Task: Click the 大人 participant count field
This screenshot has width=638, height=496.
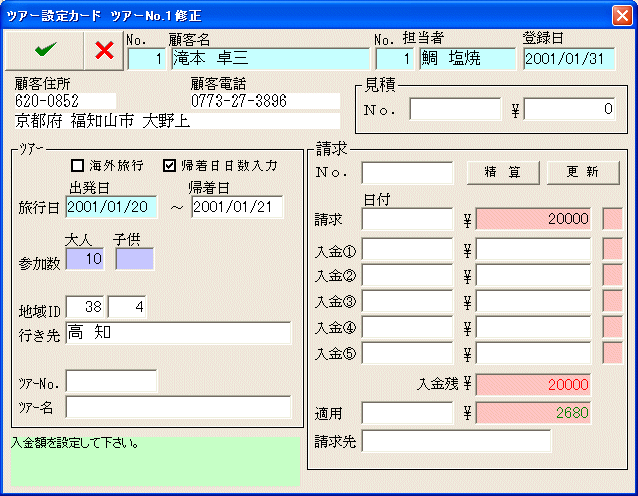Action: click(86, 260)
